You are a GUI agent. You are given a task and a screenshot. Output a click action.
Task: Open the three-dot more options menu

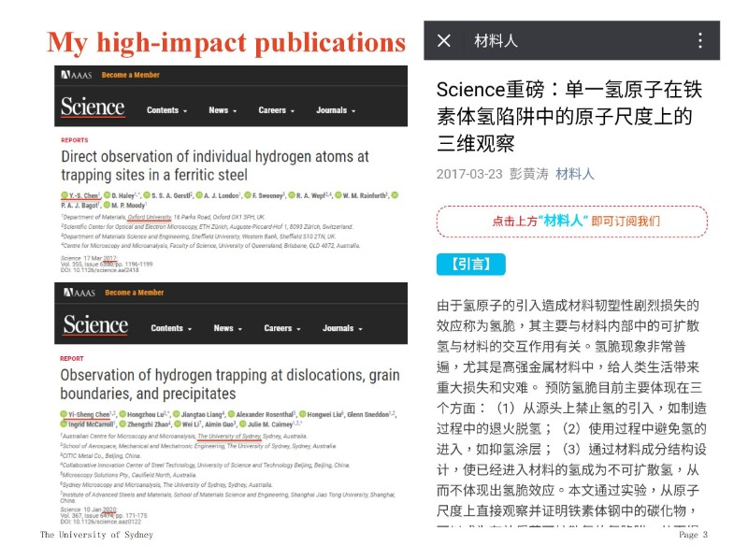699,40
